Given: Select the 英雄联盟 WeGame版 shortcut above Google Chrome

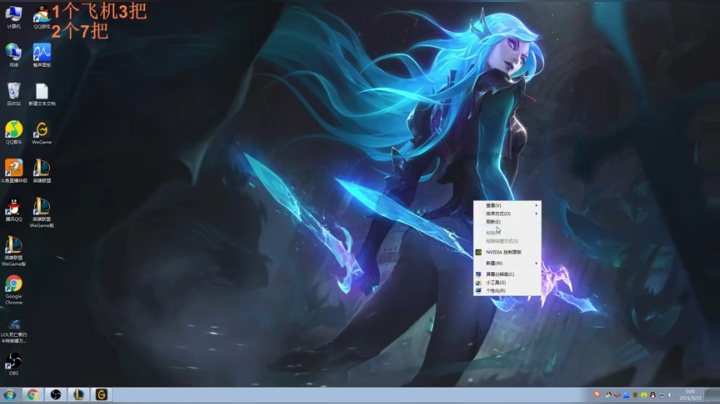Looking at the screenshot, I should click(14, 251).
